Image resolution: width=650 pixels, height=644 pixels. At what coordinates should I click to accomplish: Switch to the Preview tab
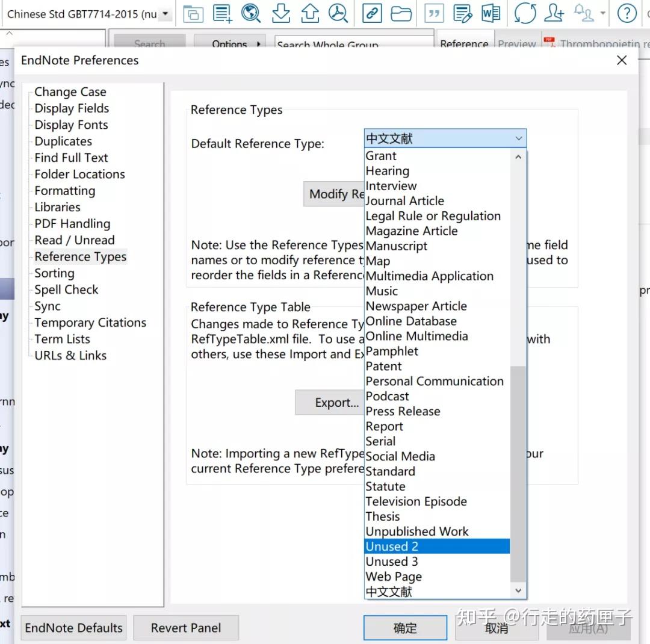pos(517,43)
